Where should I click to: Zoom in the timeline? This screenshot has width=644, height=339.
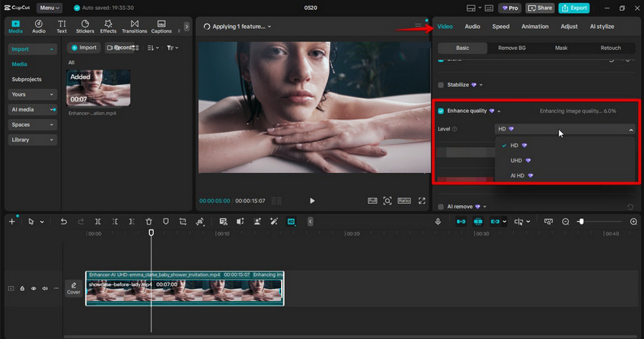tap(633, 221)
